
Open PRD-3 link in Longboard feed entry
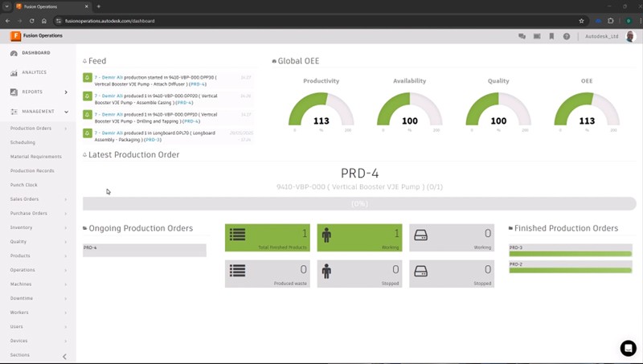coord(153,140)
